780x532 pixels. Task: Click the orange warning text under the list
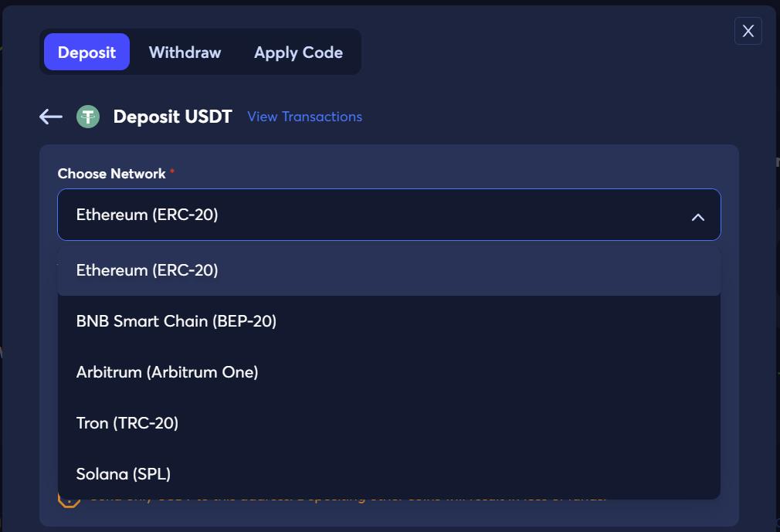point(348,500)
